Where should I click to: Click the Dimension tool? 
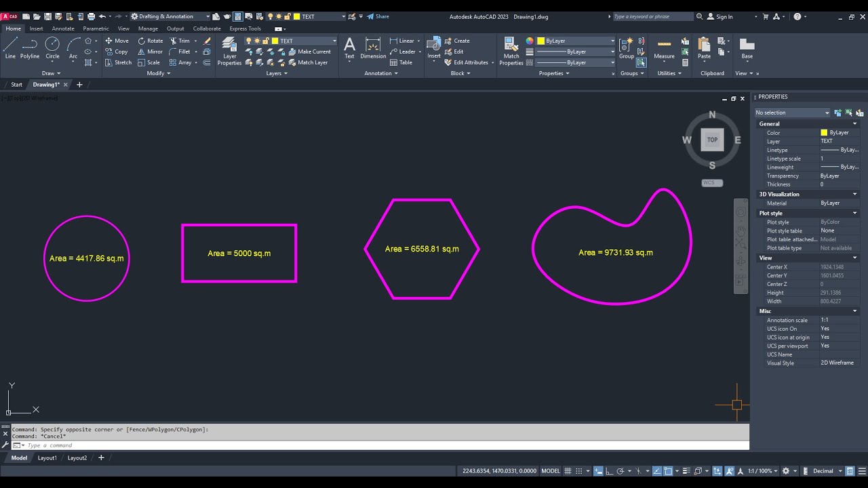pos(373,48)
